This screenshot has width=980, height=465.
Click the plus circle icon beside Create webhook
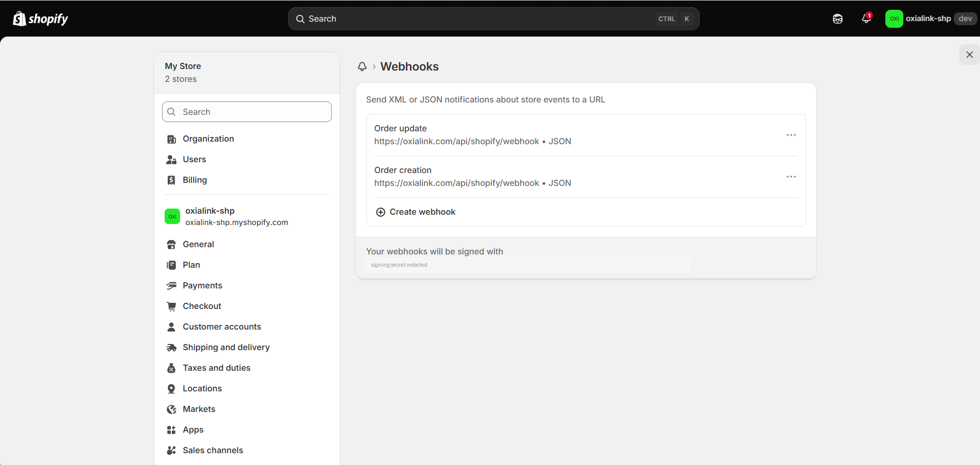(381, 212)
